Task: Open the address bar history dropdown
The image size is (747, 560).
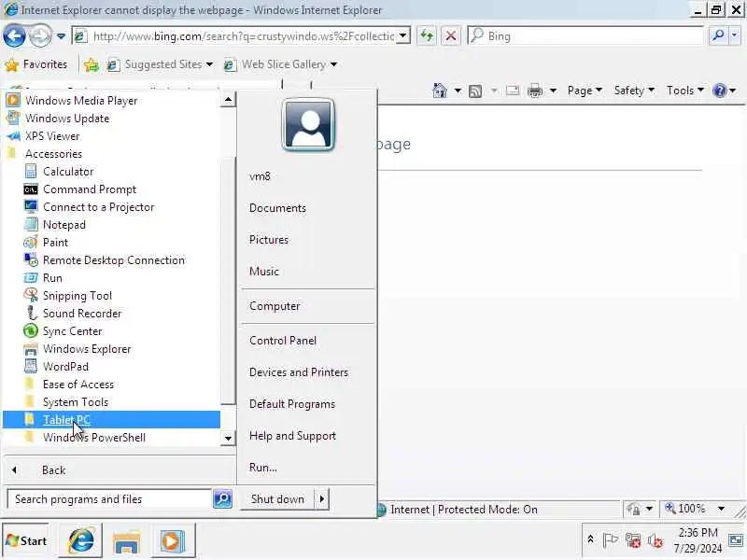Action: coord(403,35)
